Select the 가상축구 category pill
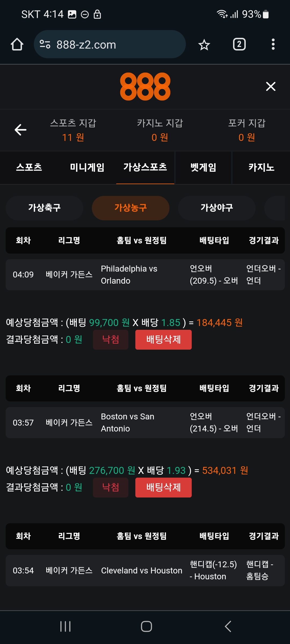 (44, 208)
